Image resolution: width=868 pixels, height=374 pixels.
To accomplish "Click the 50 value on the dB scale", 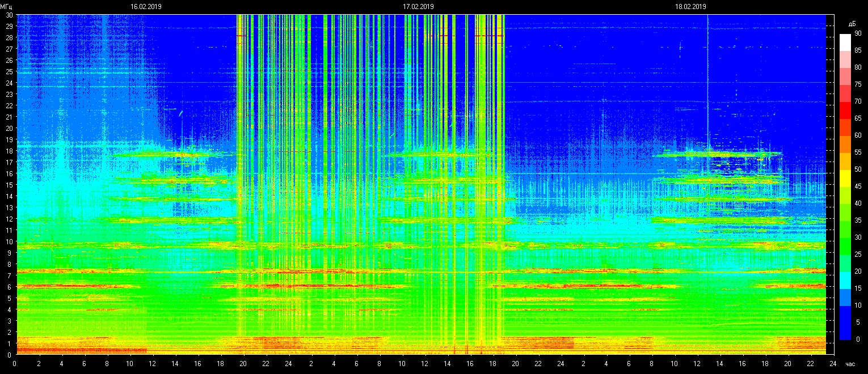I will (858, 169).
